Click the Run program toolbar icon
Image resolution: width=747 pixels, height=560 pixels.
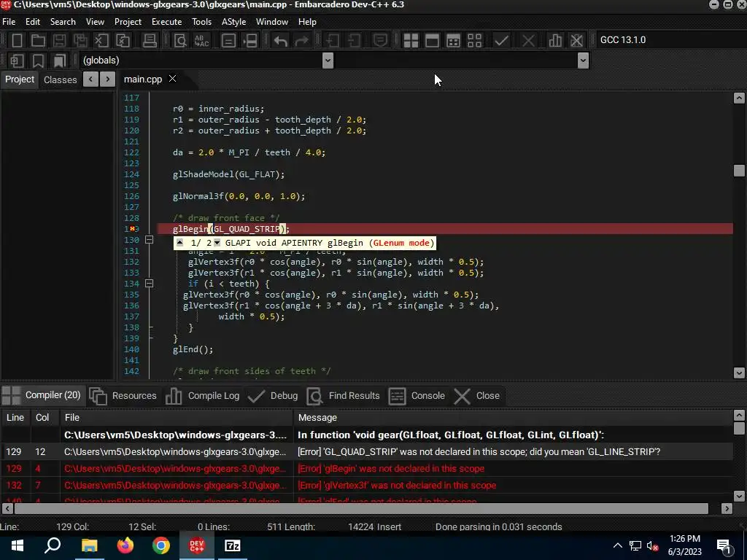tap(432, 41)
